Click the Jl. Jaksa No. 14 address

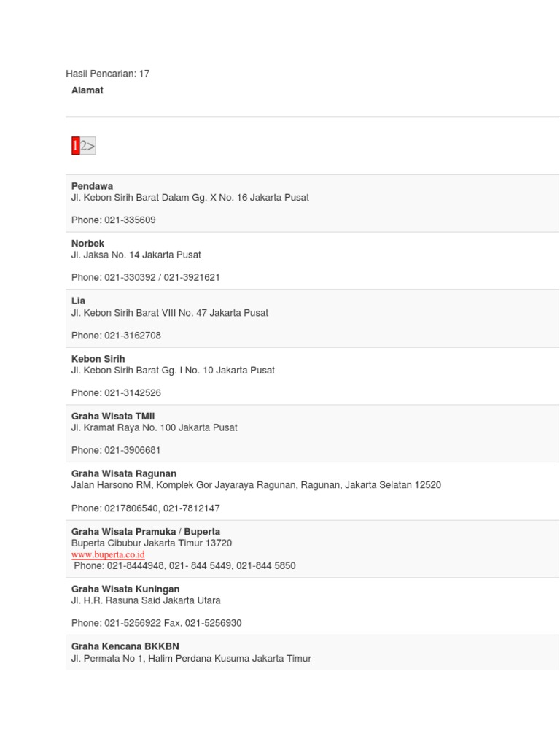tap(136, 255)
